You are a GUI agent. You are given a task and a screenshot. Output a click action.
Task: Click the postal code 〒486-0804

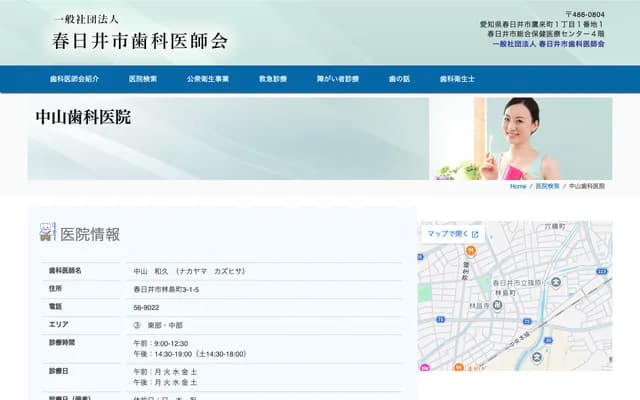coord(585,14)
